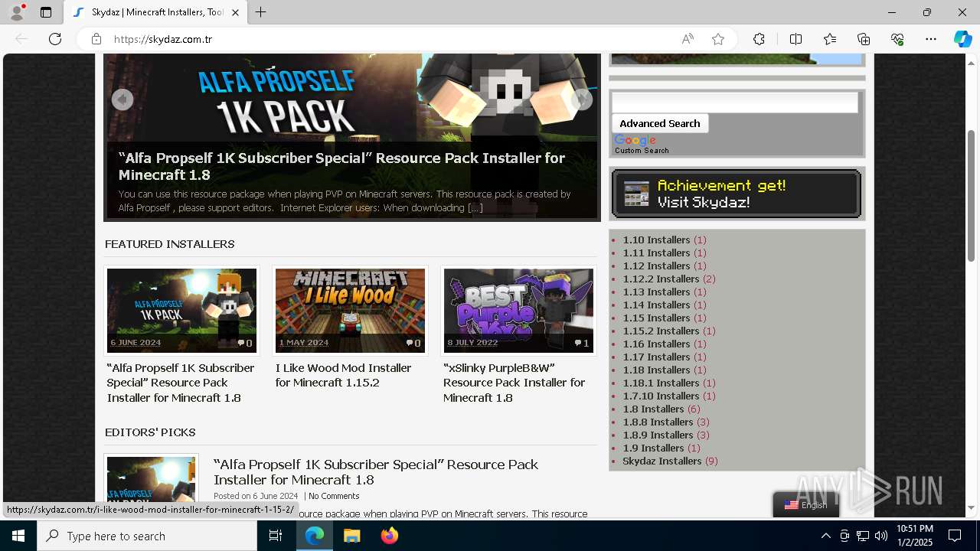Open the 1.15.2 Installers category

point(661,331)
